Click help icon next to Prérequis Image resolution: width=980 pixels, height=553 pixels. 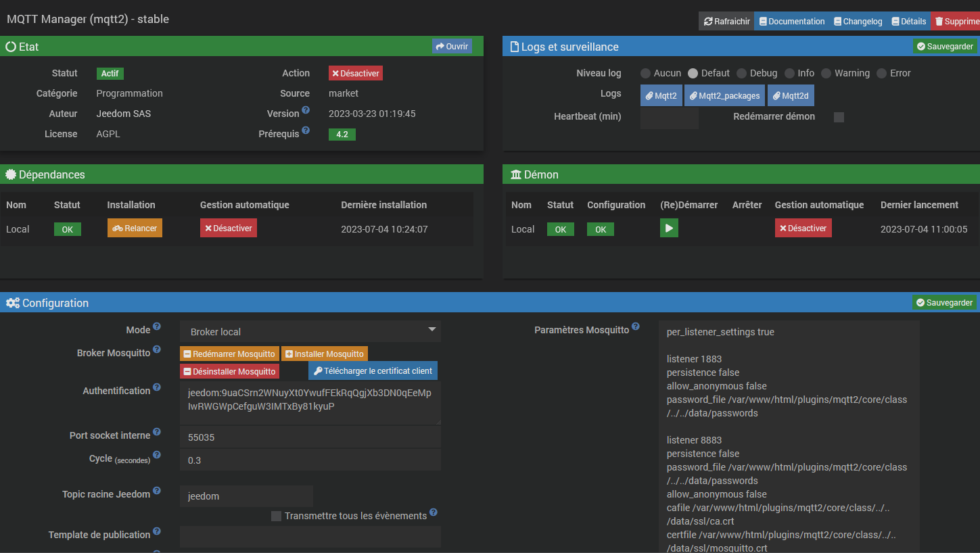click(x=306, y=130)
